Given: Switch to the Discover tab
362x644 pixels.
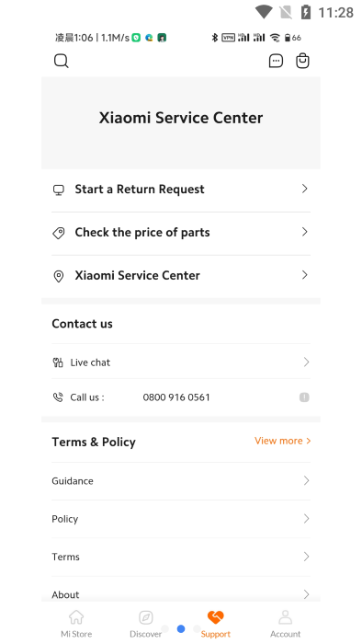Looking at the screenshot, I should click(x=145, y=624).
